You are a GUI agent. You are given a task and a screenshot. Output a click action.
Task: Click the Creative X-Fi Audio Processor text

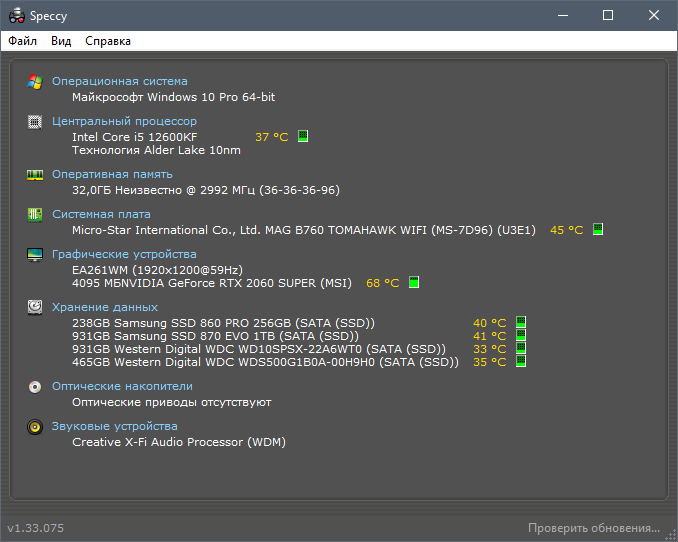click(x=179, y=442)
